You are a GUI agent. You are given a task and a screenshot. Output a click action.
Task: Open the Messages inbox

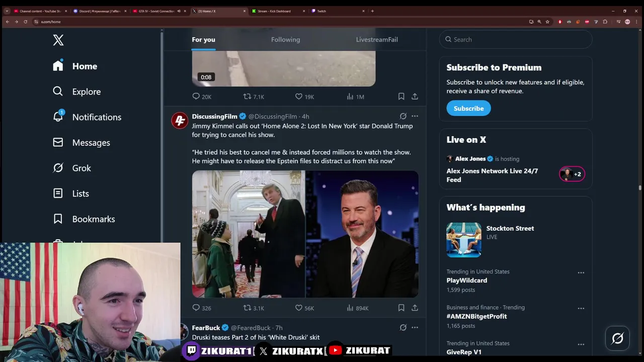81,143
